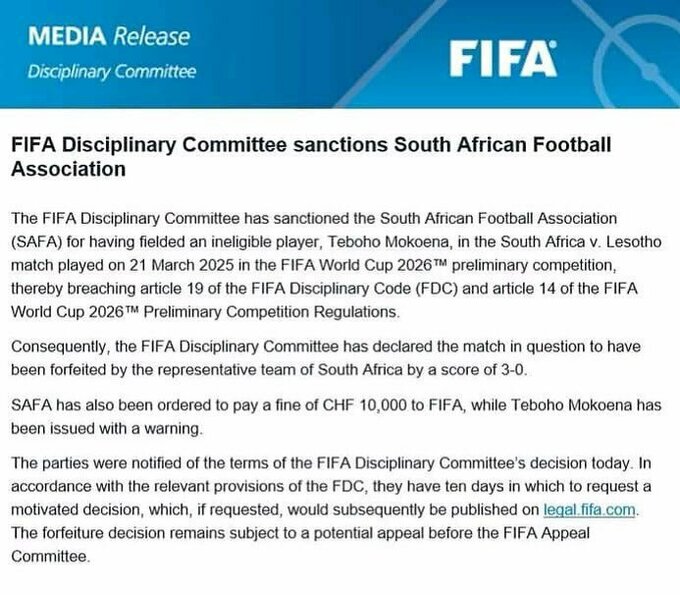Viewport: 680px width, 595px height.
Task: Click the MEDIA Release banner title
Action: [x=109, y=38]
